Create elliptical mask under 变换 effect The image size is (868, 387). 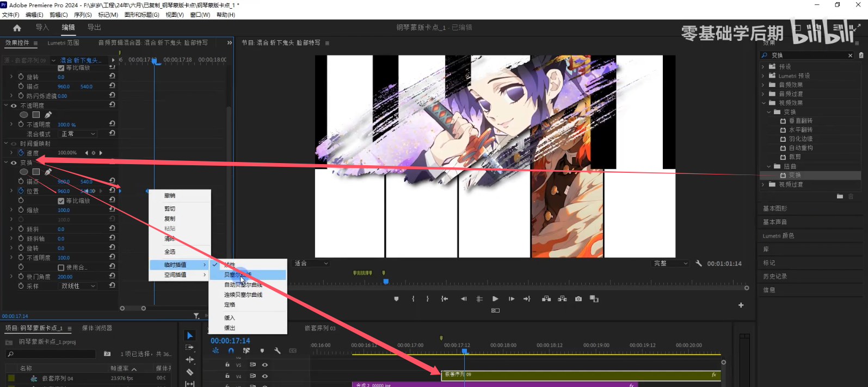(x=24, y=172)
